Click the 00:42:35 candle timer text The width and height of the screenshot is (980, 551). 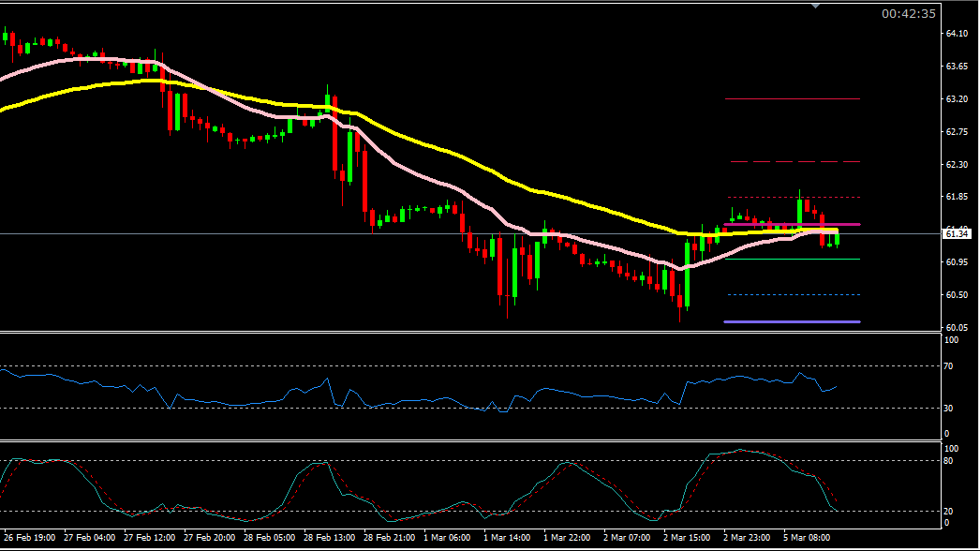908,14
